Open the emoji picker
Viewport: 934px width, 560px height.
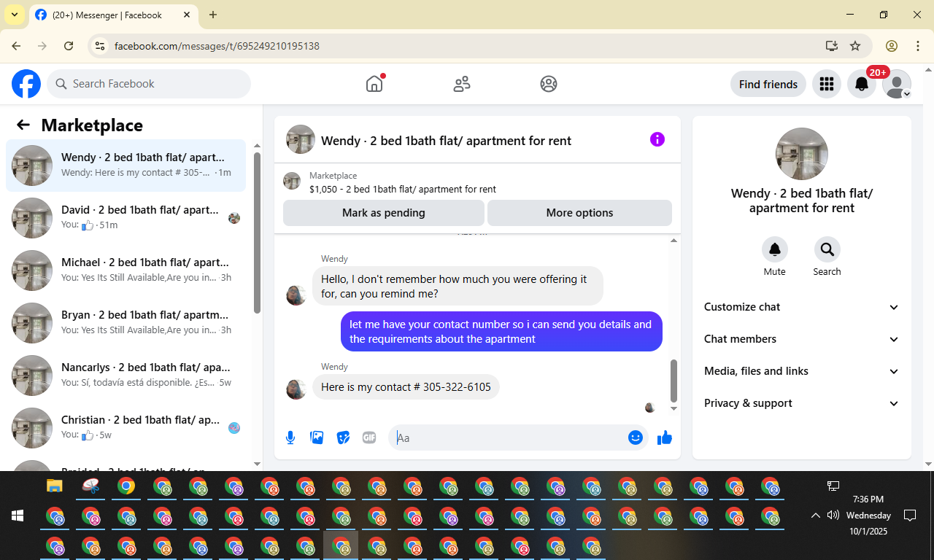pyautogui.click(x=636, y=437)
